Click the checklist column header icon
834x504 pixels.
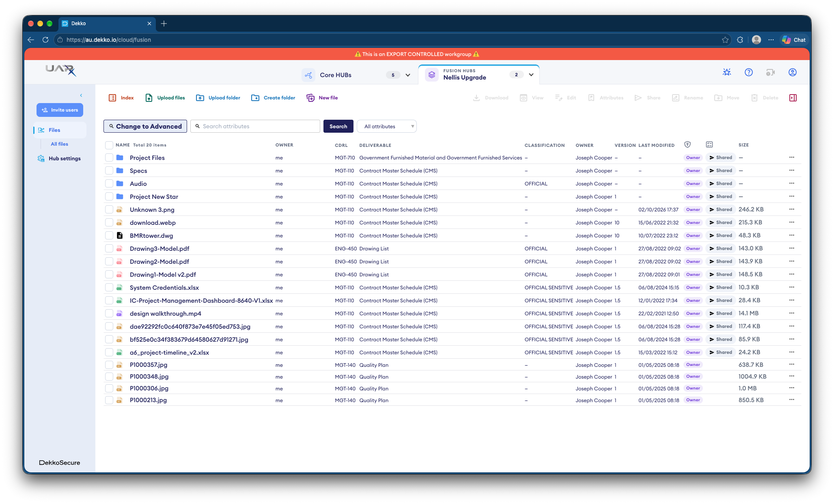(x=709, y=144)
